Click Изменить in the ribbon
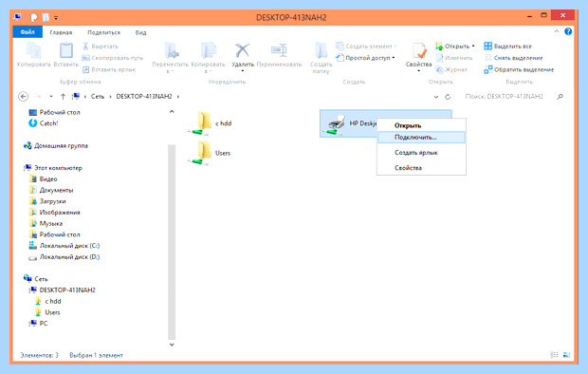The image size is (588, 374). (x=454, y=58)
